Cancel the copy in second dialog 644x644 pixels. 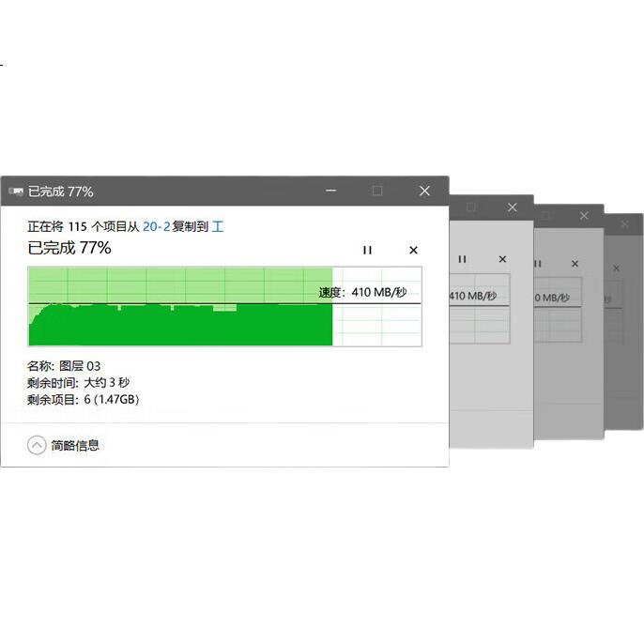point(502,259)
